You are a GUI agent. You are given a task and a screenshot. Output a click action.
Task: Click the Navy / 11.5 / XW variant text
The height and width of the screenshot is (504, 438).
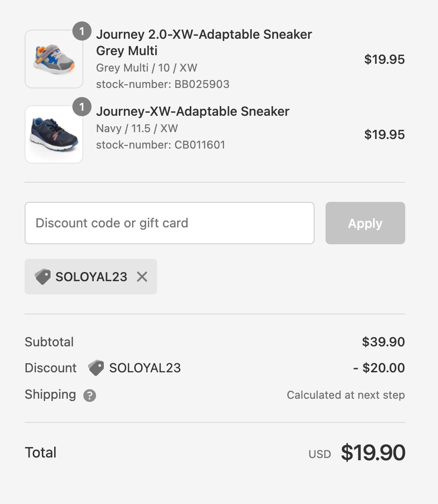coord(137,129)
